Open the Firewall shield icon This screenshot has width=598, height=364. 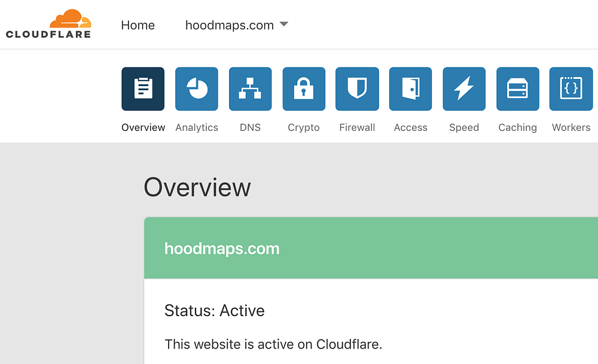point(358,89)
